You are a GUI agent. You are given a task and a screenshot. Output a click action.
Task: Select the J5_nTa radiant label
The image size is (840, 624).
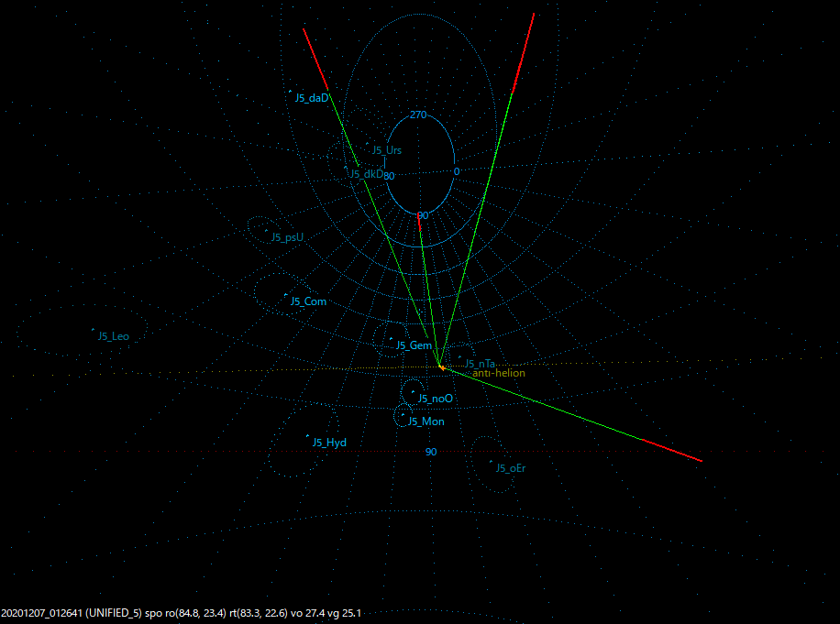(480, 364)
